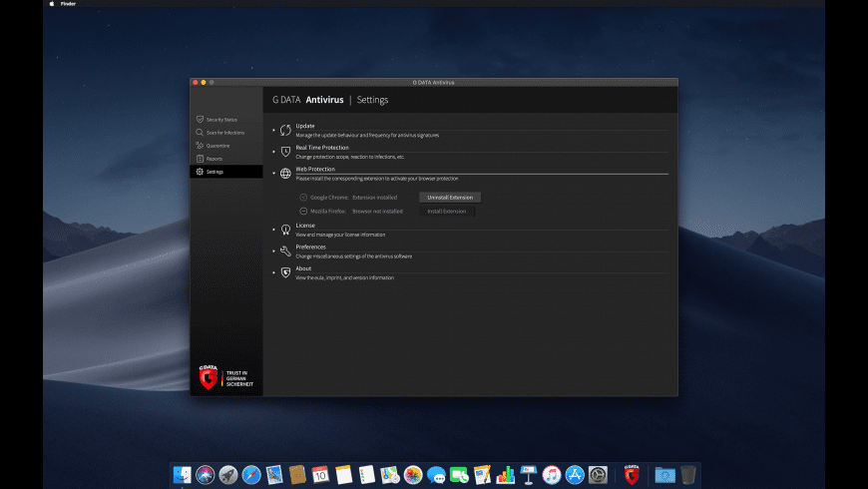Select Settings in the sidebar
The height and width of the screenshot is (489, 868).
226,172
